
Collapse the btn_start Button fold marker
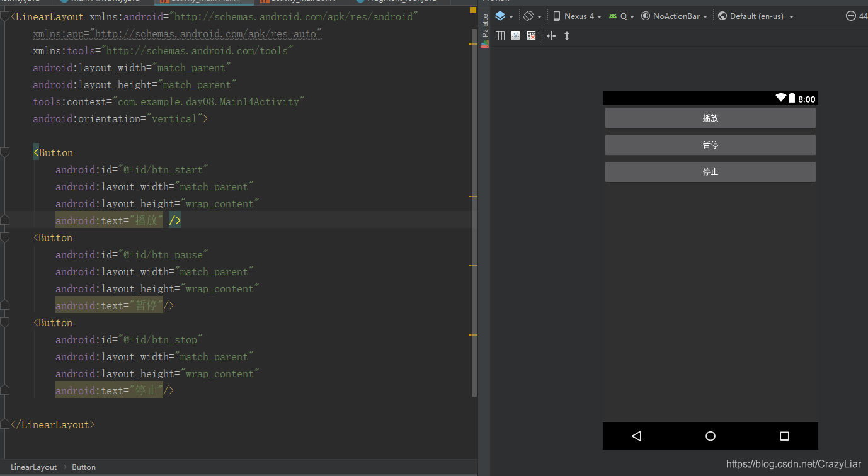click(5, 152)
